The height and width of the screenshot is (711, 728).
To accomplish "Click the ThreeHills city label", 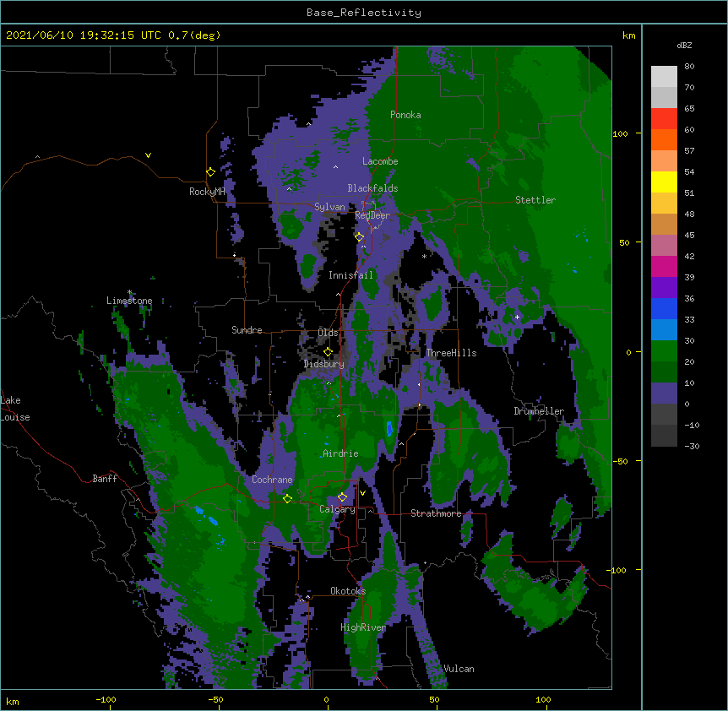I will (451, 353).
